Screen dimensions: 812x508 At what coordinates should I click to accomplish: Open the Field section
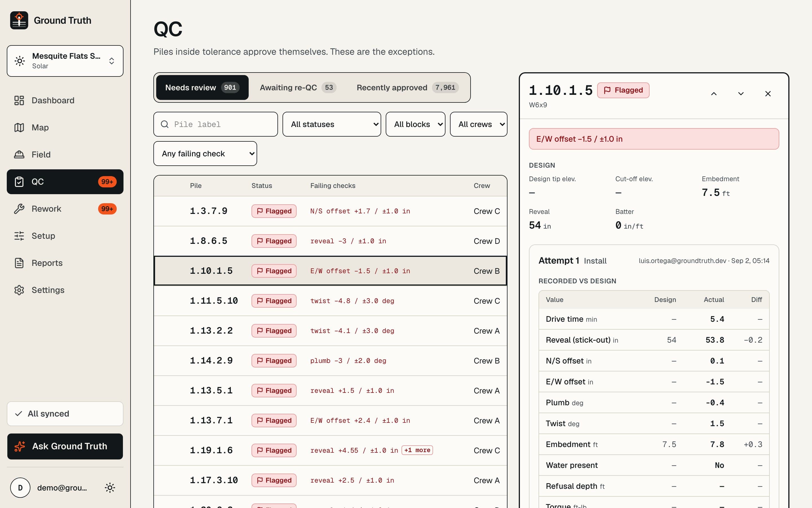tap(65, 155)
